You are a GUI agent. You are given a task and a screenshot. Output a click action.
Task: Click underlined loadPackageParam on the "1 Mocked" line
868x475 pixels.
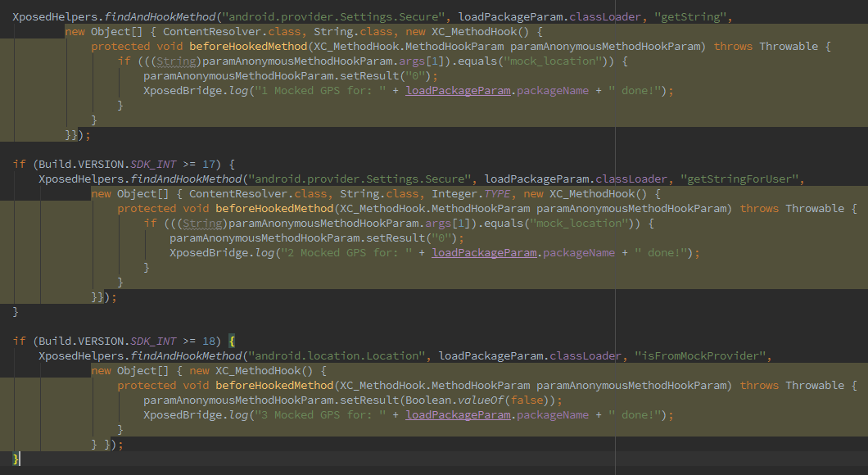(x=458, y=91)
